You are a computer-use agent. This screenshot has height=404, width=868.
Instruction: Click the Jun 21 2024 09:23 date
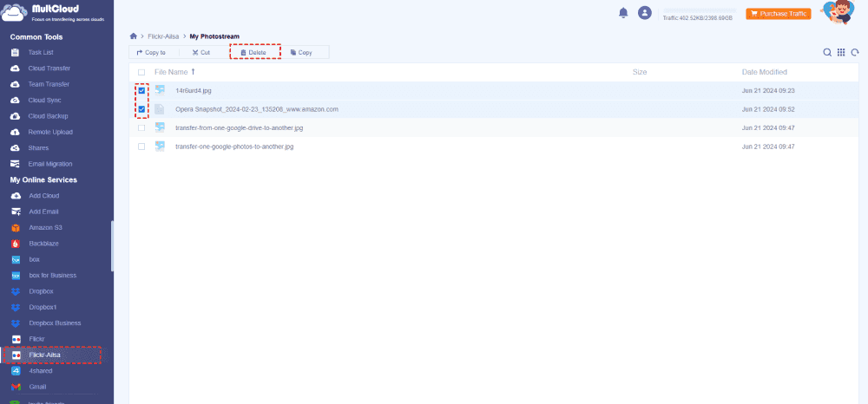tap(768, 91)
